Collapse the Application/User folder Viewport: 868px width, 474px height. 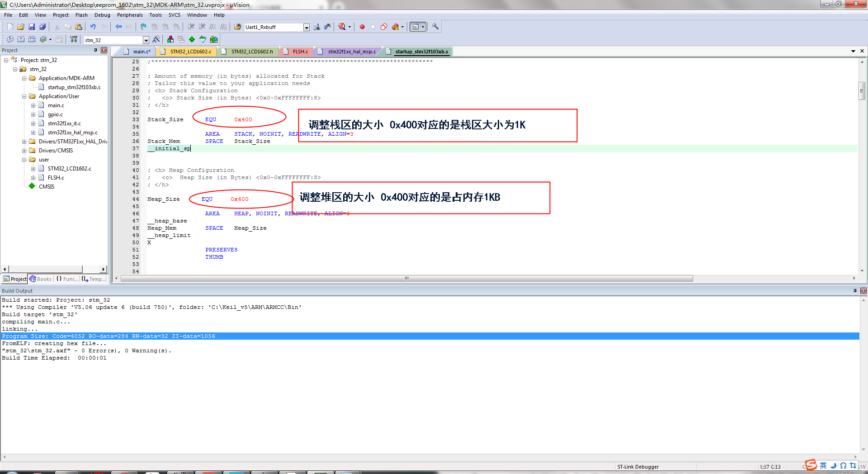tap(24, 96)
